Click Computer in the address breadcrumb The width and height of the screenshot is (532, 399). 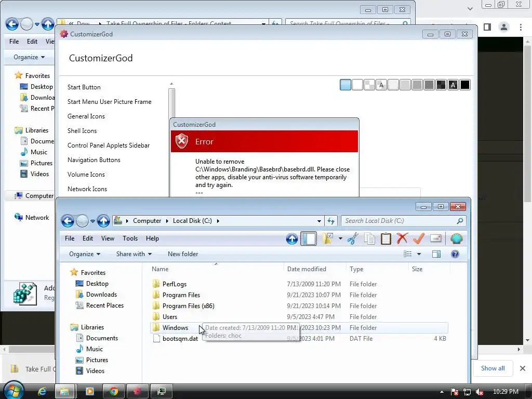tap(147, 221)
